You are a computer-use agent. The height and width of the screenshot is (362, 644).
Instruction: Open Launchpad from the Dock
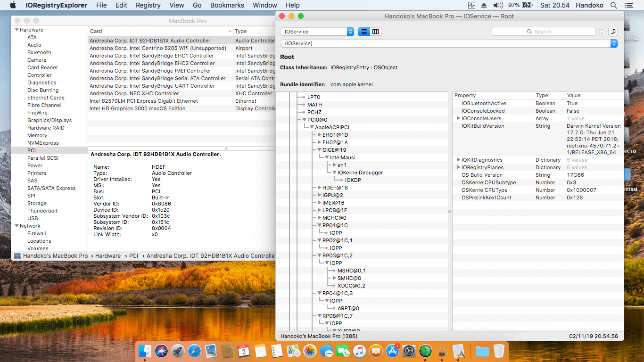[x=178, y=351]
